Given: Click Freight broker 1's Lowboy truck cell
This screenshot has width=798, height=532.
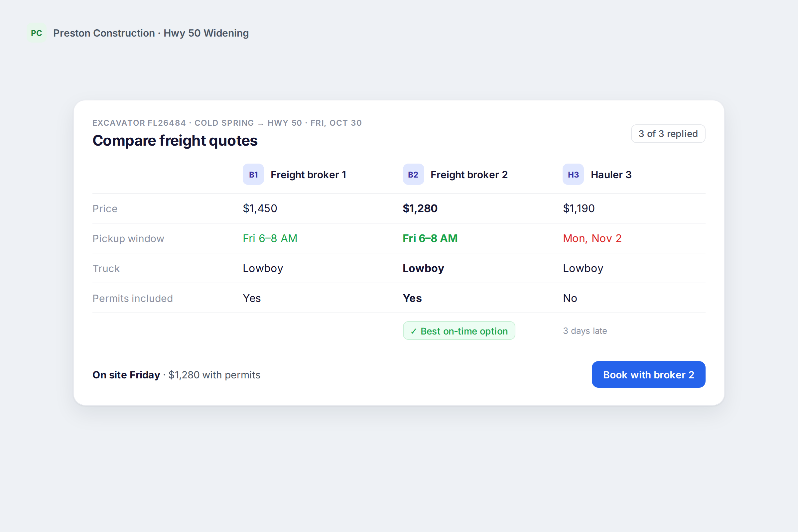Looking at the screenshot, I should [x=263, y=268].
